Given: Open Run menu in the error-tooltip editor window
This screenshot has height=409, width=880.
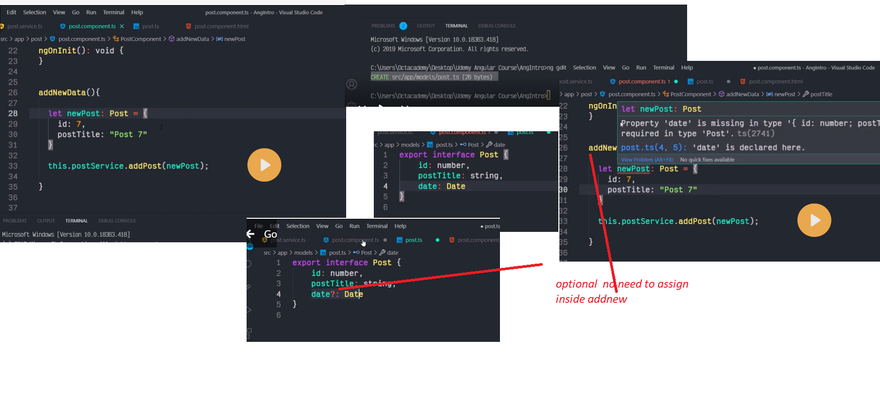Looking at the screenshot, I should (x=641, y=68).
